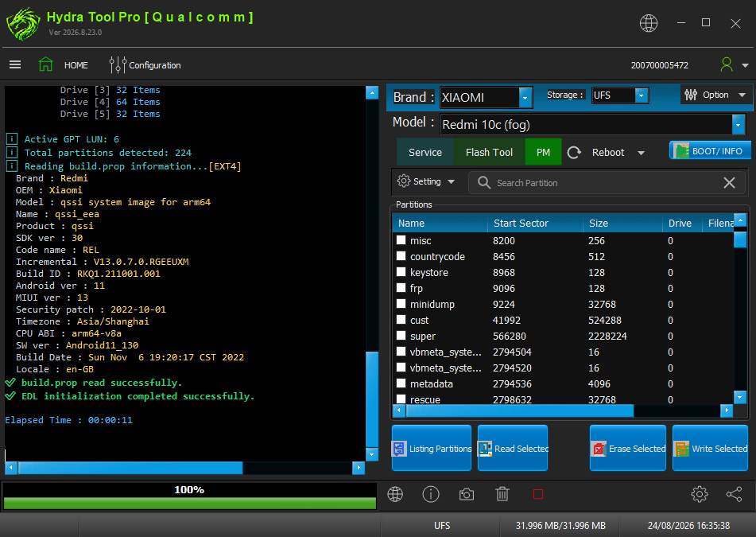This screenshot has height=537, width=756.
Task: Click the Listing Partitions icon
Action: click(x=399, y=449)
